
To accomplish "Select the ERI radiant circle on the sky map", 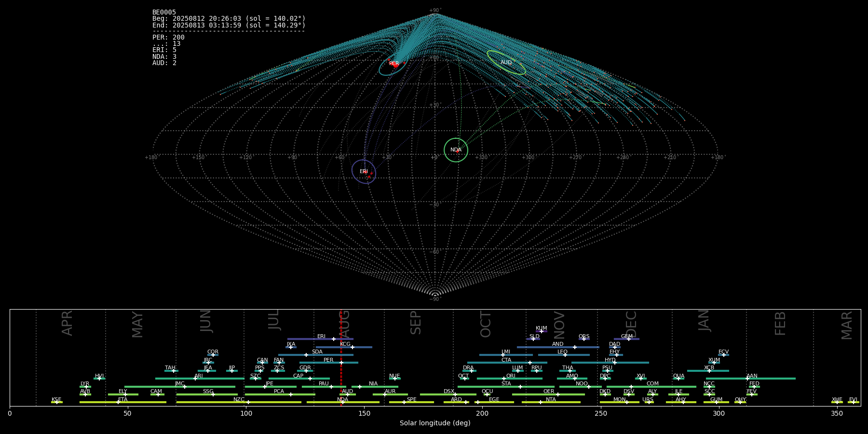I will tap(364, 172).
